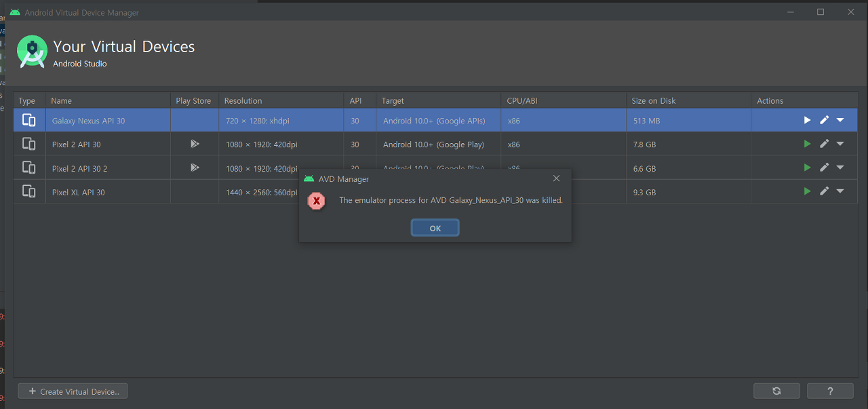The width and height of the screenshot is (868, 409).
Task: Select the Galaxy Nexus API 30 name cell
Action: (108, 120)
